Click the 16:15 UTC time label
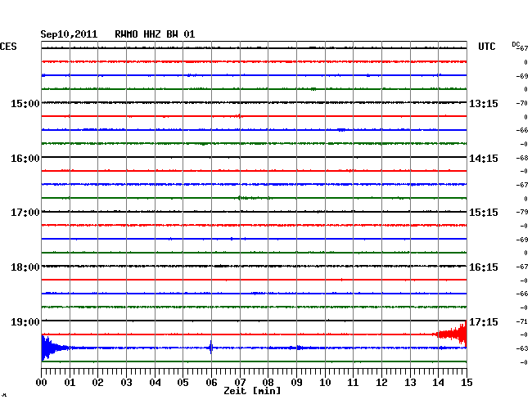Viewport: 532px width, 404px height. pyautogui.click(x=484, y=267)
